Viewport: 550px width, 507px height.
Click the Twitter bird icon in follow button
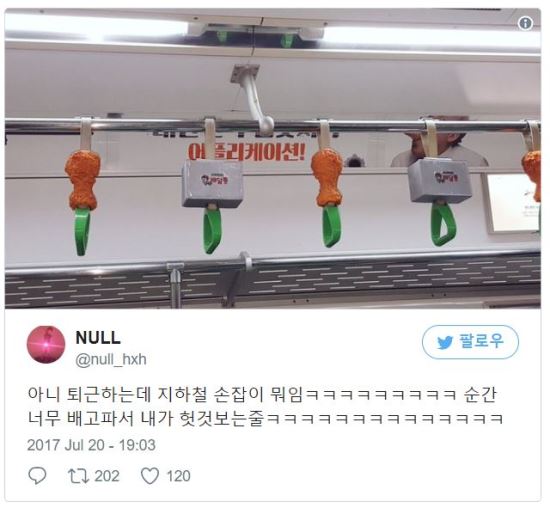[x=445, y=342]
